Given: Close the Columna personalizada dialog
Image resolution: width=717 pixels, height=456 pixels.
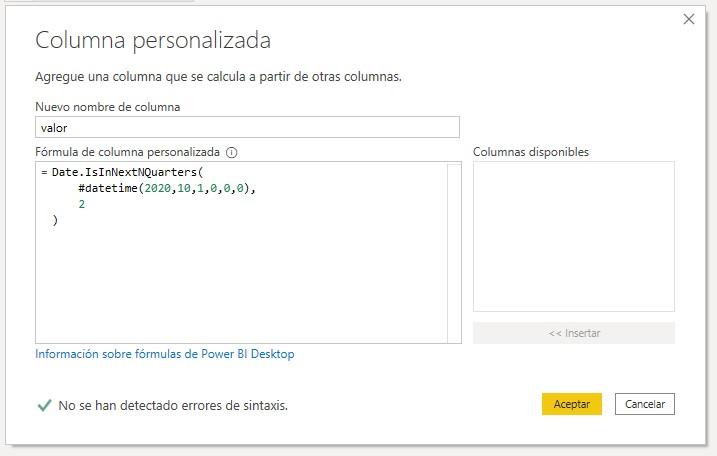Looking at the screenshot, I should (x=689, y=19).
